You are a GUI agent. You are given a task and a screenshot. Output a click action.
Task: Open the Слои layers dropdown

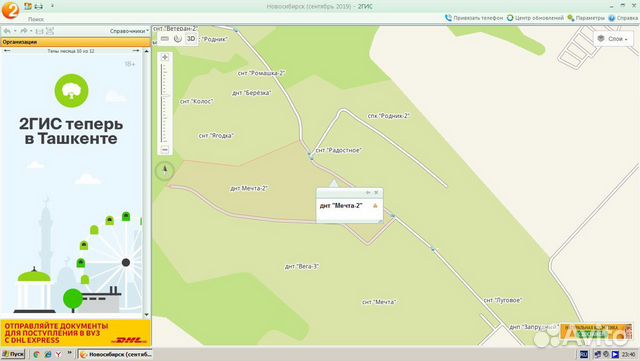[613, 39]
